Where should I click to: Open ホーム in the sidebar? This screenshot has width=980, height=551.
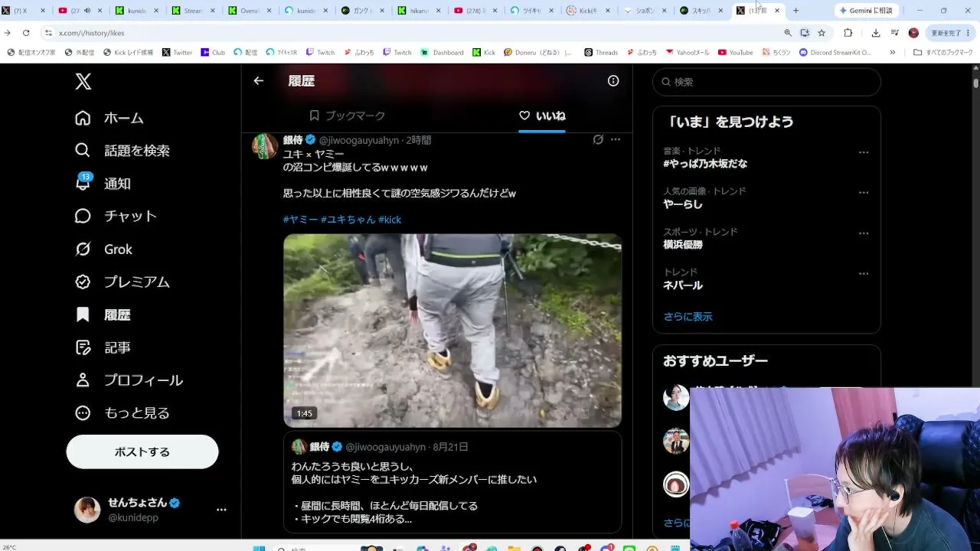click(x=109, y=118)
